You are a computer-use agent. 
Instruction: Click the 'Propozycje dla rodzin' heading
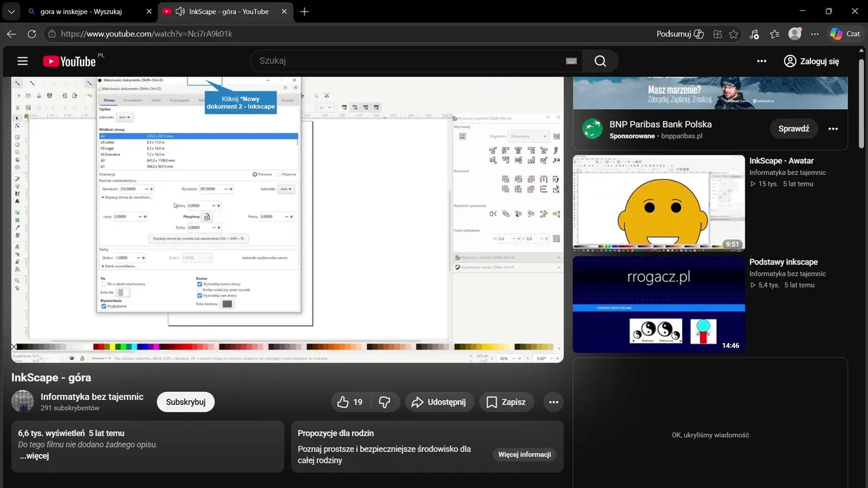pos(336,433)
